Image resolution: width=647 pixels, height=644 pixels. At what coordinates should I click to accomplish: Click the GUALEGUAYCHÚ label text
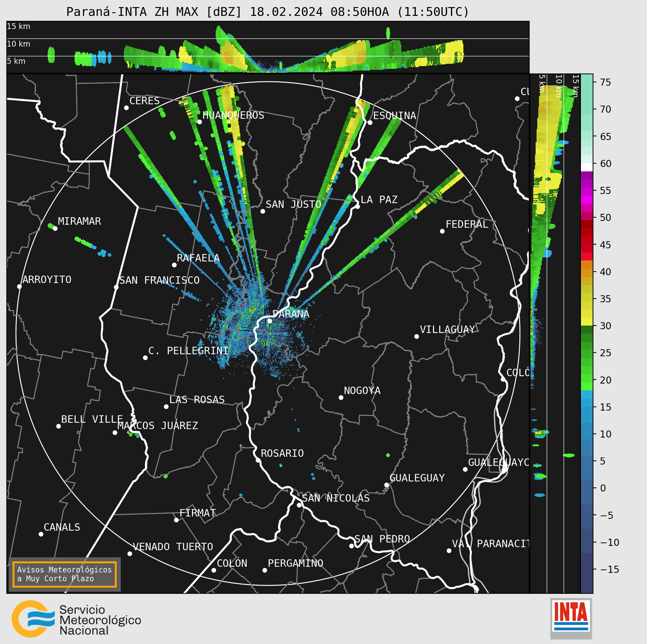coord(498,462)
